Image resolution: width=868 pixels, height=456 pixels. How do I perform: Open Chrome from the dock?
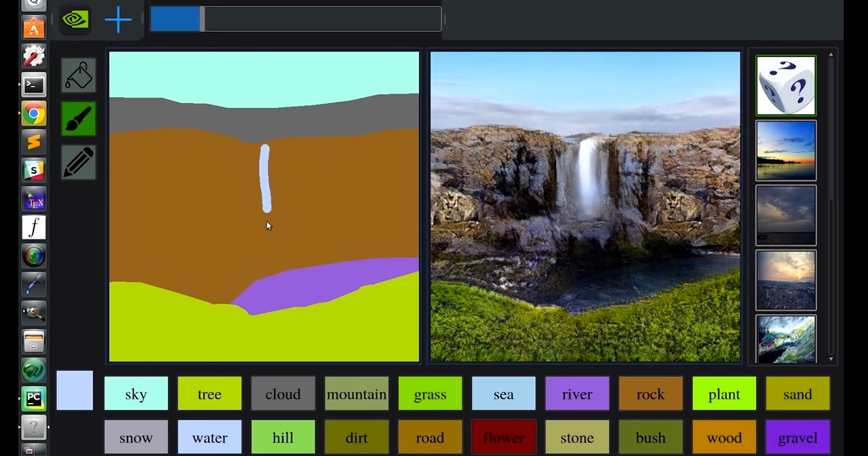pos(33,113)
